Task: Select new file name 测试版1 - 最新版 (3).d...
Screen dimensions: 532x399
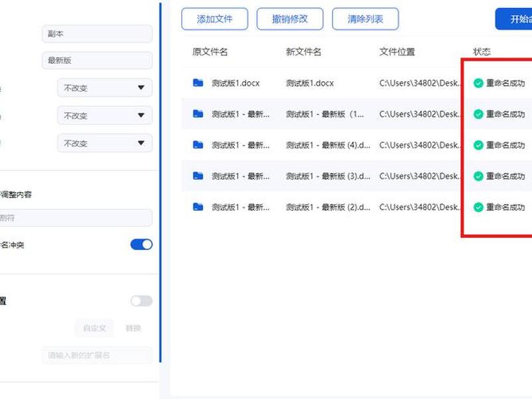Action: (328, 176)
